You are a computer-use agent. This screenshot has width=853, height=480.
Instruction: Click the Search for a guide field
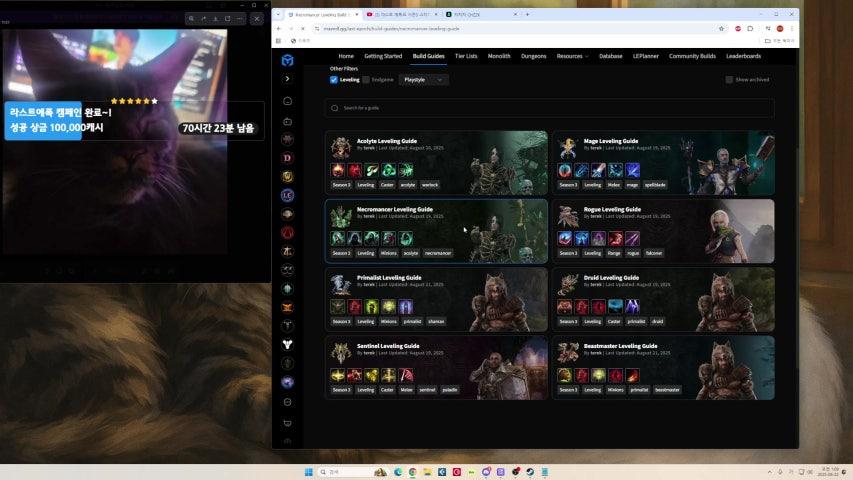pos(549,108)
